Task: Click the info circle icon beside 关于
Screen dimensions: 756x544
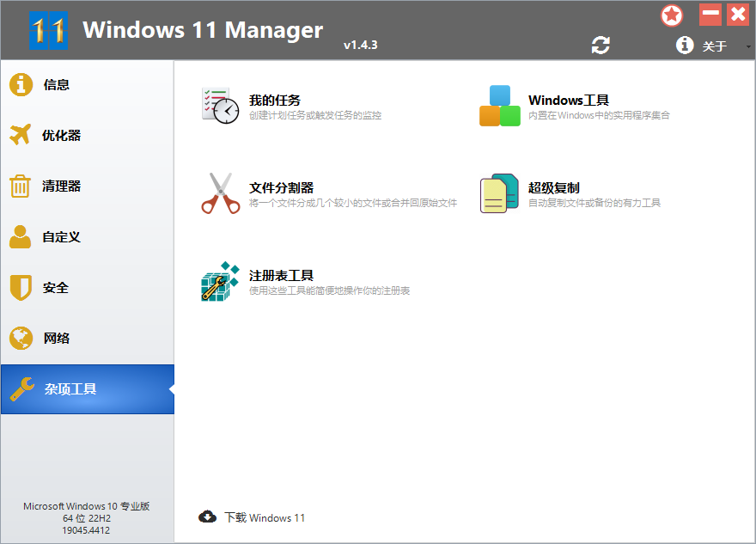Action: (685, 45)
